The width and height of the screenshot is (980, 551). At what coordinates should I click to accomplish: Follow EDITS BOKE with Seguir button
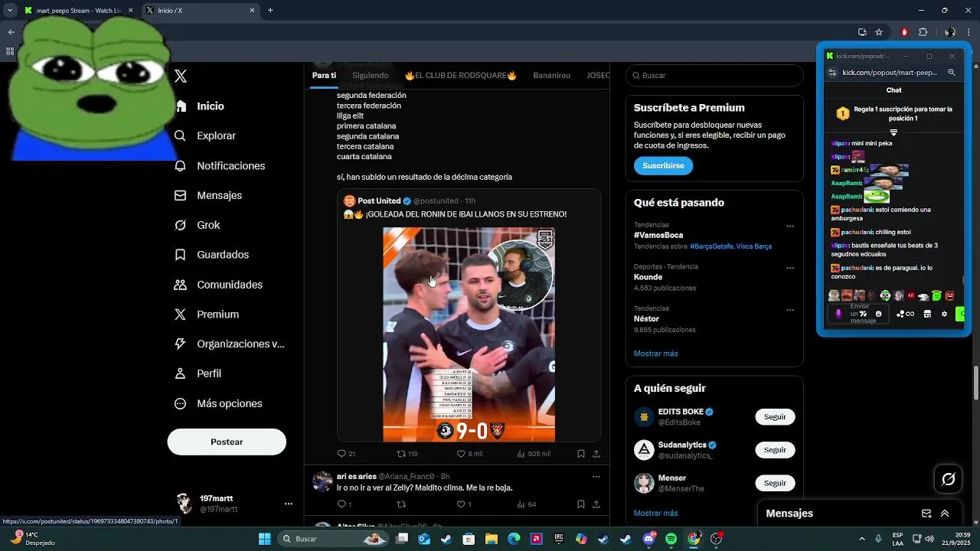[775, 417]
